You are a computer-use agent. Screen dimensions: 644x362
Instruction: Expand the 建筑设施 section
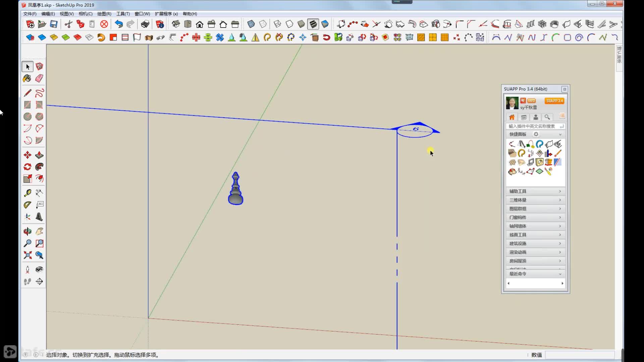click(x=535, y=243)
